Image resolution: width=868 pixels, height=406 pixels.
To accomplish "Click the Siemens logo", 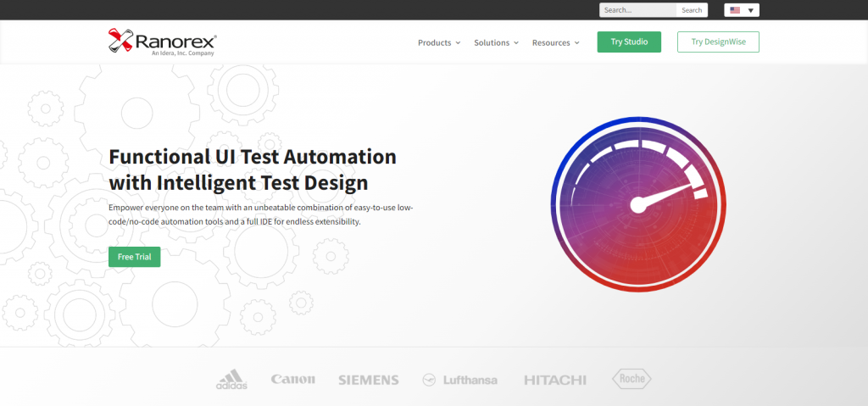I will click(x=369, y=380).
